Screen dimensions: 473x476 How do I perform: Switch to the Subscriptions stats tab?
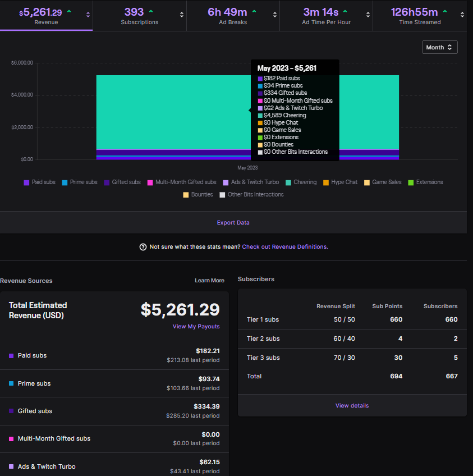click(139, 16)
